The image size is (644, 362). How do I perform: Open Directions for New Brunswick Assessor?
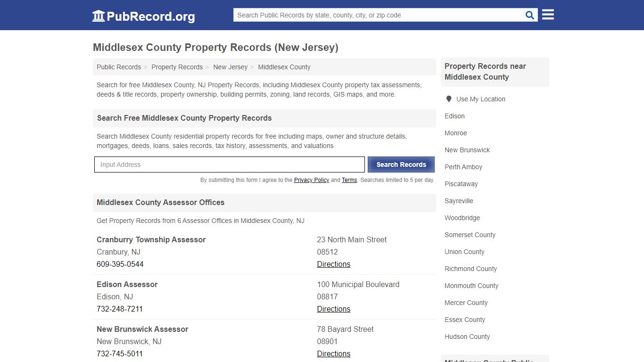pyautogui.click(x=334, y=354)
